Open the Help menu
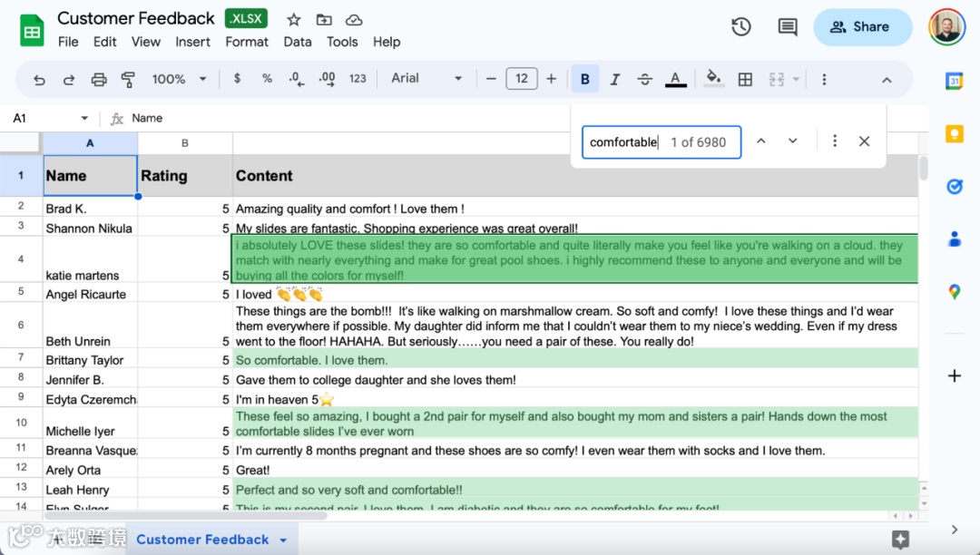980x555 pixels. pyautogui.click(x=387, y=42)
